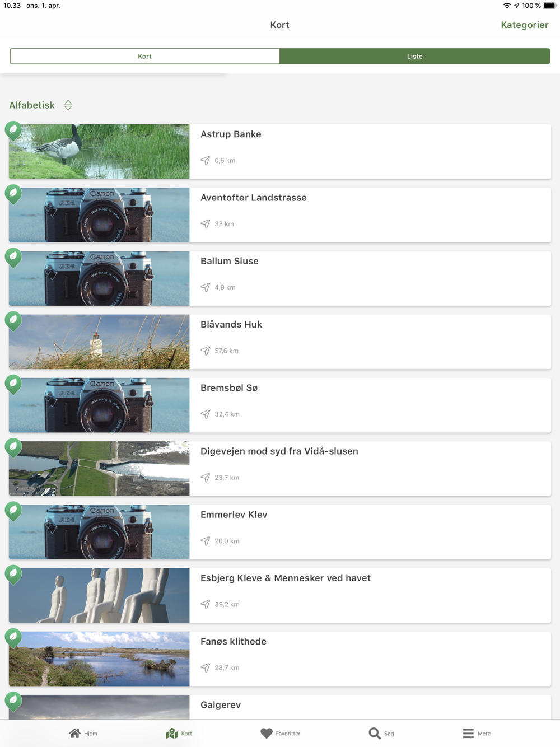The height and width of the screenshot is (747, 560).
Task: Open the Mere tab label
Action: pyautogui.click(x=484, y=734)
